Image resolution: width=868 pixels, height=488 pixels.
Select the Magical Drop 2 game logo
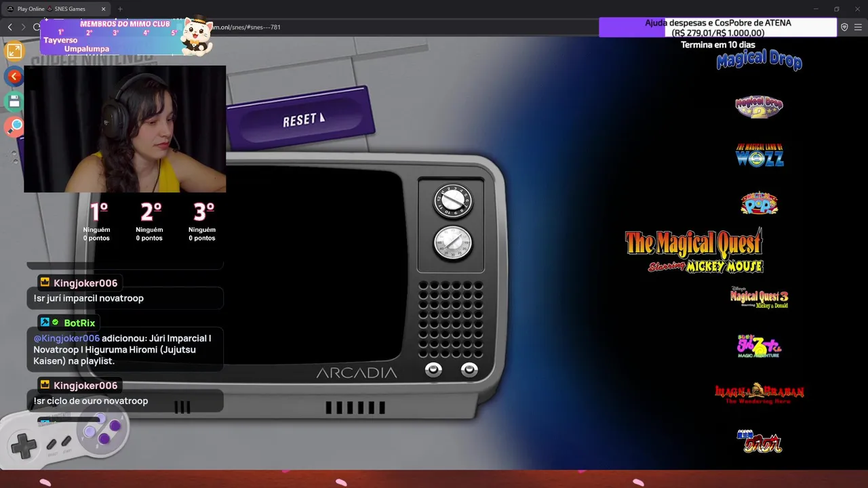759,107
